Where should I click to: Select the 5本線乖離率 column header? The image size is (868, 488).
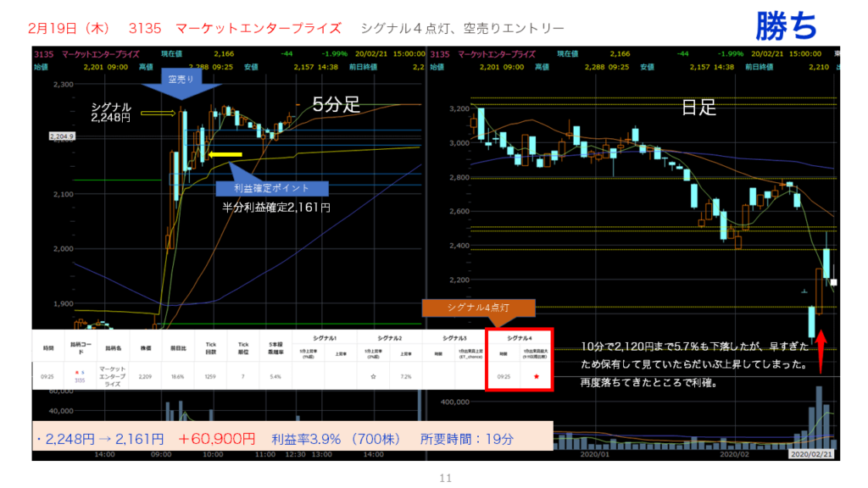tap(275, 348)
